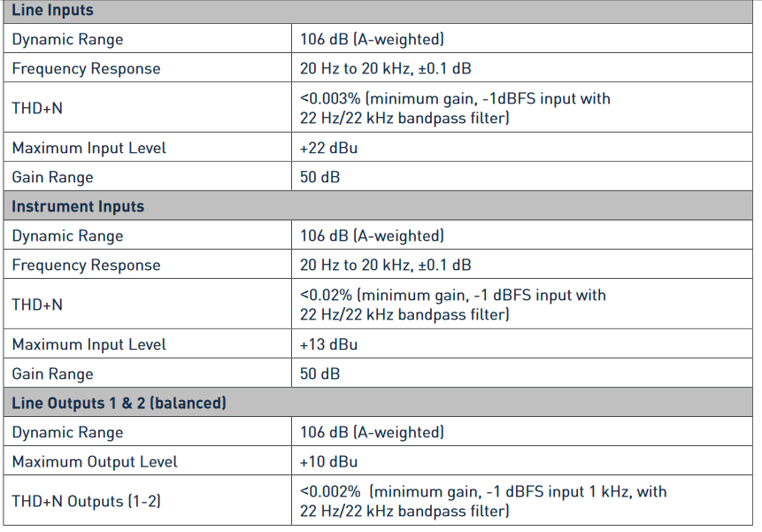This screenshot has height=532, width=762.
Task: Click Instrument Inputs Dynamic Range label
Action: coord(67,236)
